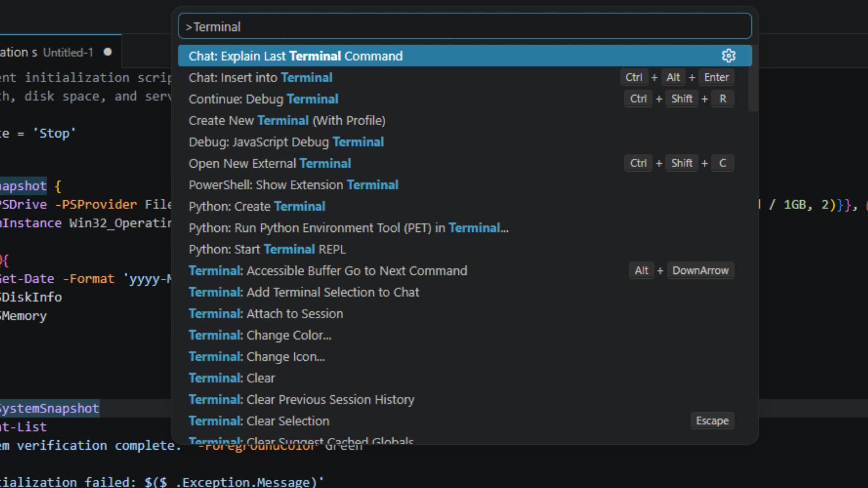Select Chat: Insert into Terminal
The image size is (868, 488).
tap(465, 77)
